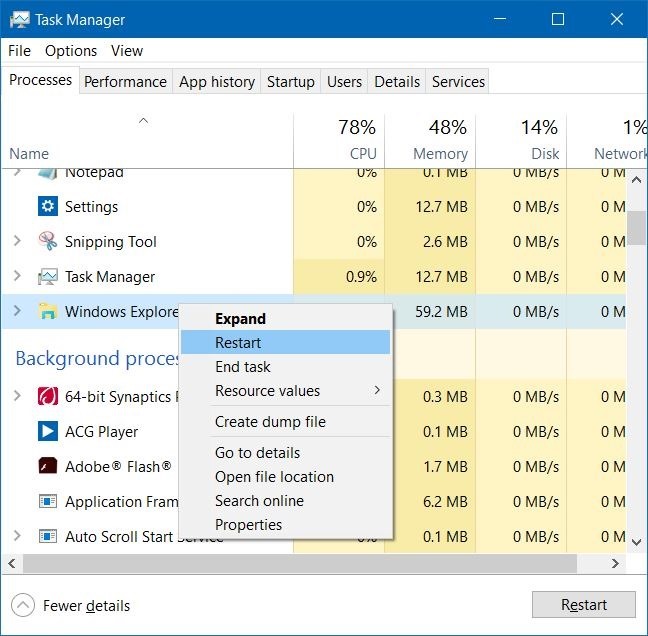Viewport: 648px width, 636px height.
Task: Select the Settings process row name
Action: tap(91, 207)
